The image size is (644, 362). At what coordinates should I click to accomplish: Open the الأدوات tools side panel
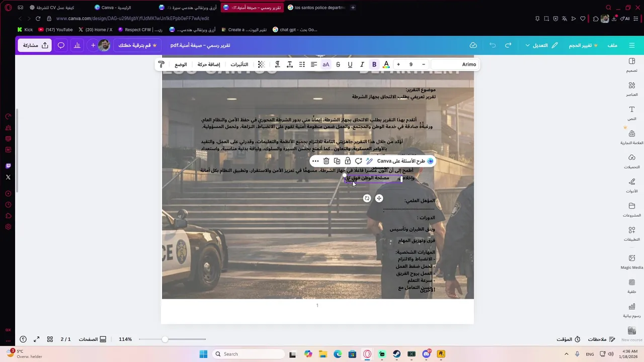pos(631,186)
